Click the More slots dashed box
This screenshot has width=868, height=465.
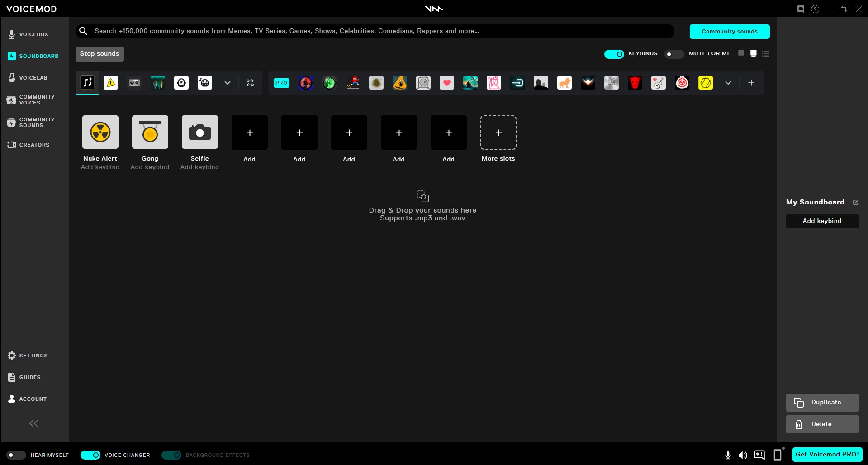click(498, 133)
